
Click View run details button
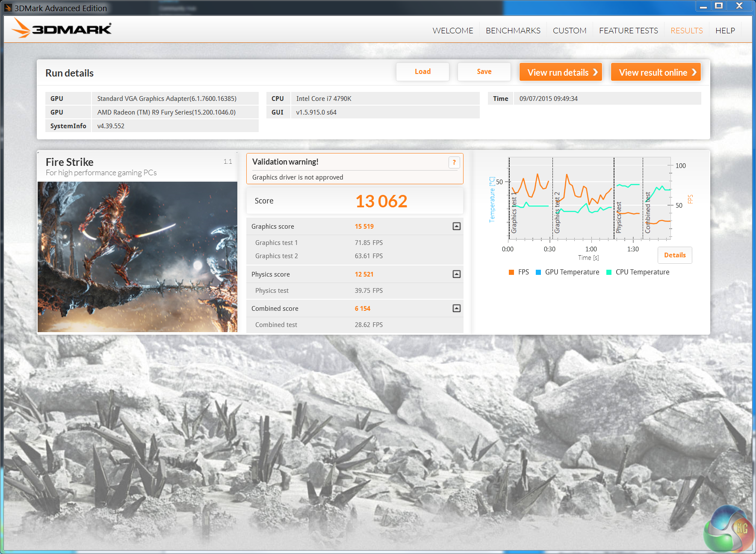[561, 72]
